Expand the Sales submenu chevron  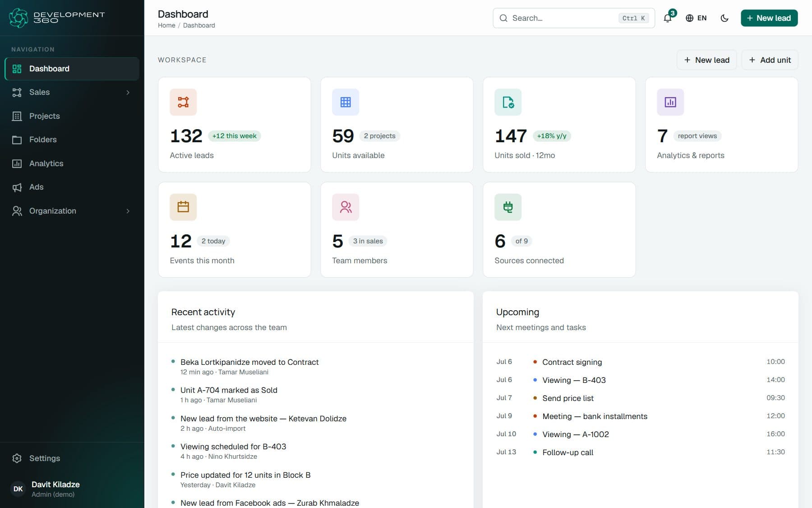tap(128, 93)
